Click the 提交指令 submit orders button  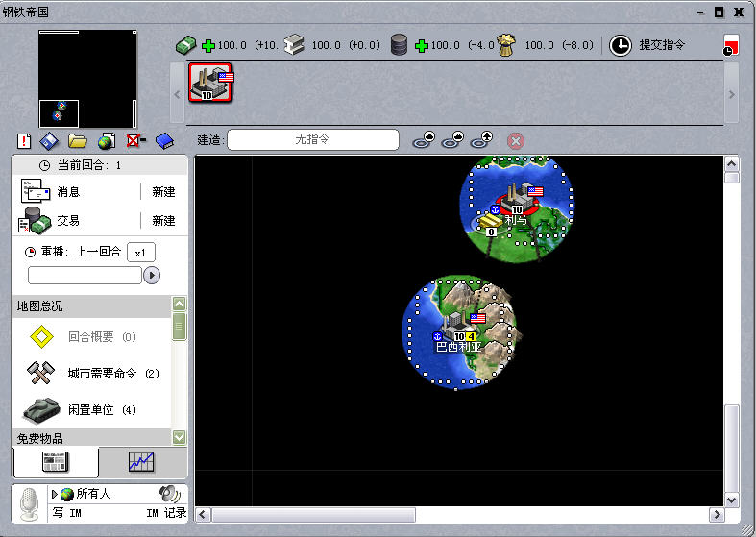(662, 45)
